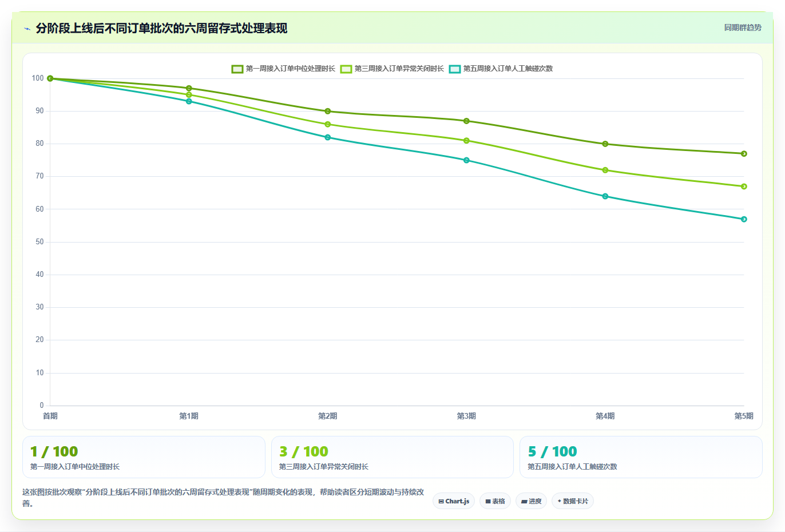Select the dark green data point at 第4期
This screenshot has width=785, height=532.
[x=605, y=144]
